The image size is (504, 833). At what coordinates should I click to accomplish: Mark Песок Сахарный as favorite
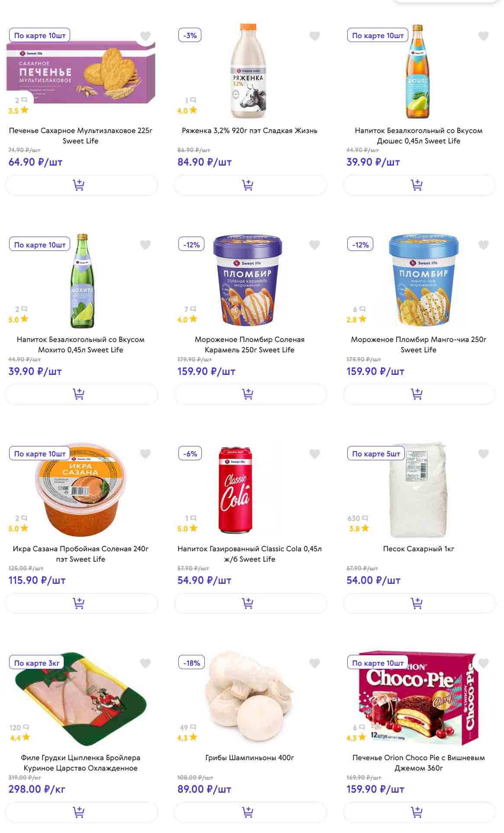[484, 454]
